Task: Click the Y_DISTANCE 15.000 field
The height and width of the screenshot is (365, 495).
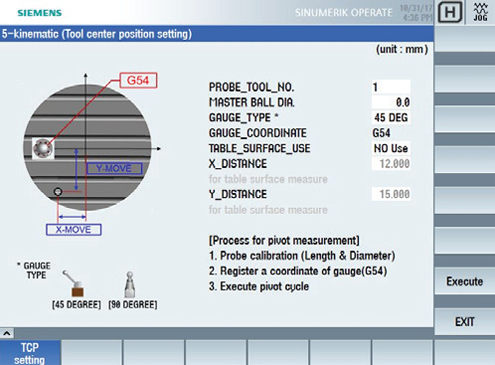Action: tap(391, 194)
